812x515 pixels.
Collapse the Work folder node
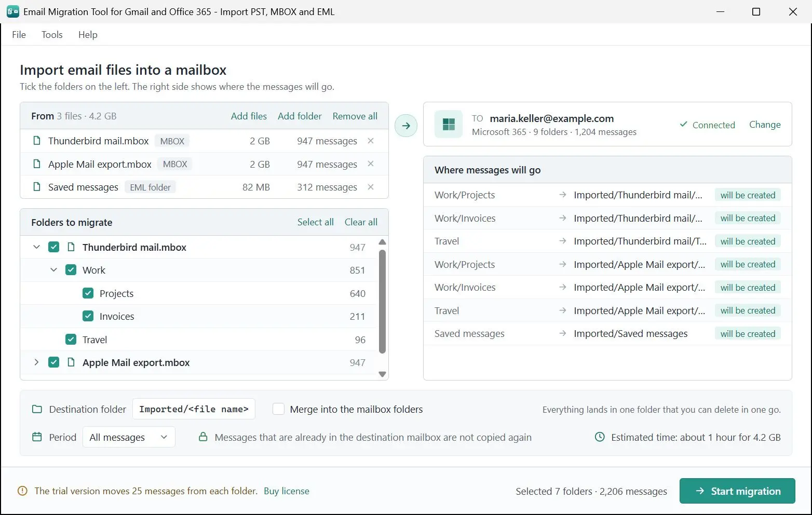coord(53,270)
